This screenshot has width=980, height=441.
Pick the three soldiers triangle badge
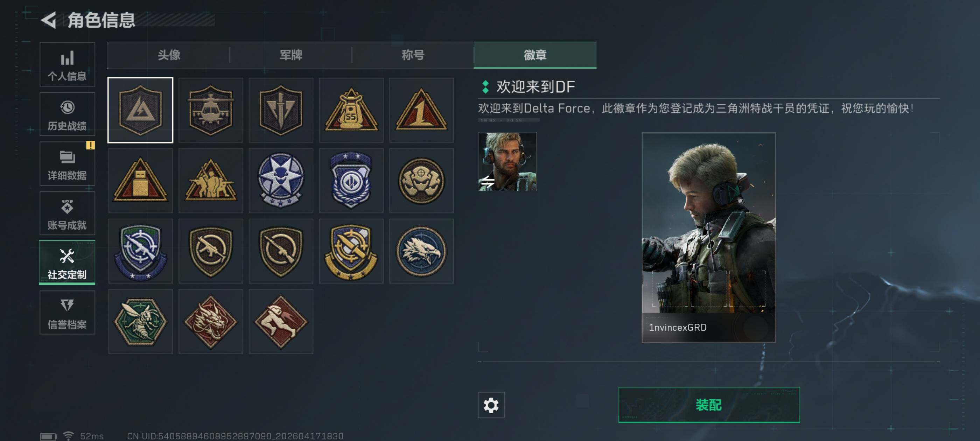pos(210,181)
